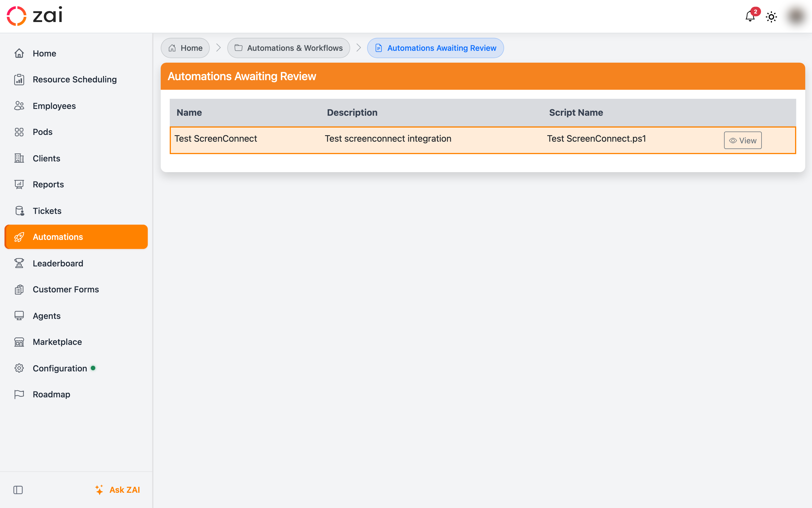The width and height of the screenshot is (812, 508).
Task: Click the Agents monitor icon
Action: point(19,316)
